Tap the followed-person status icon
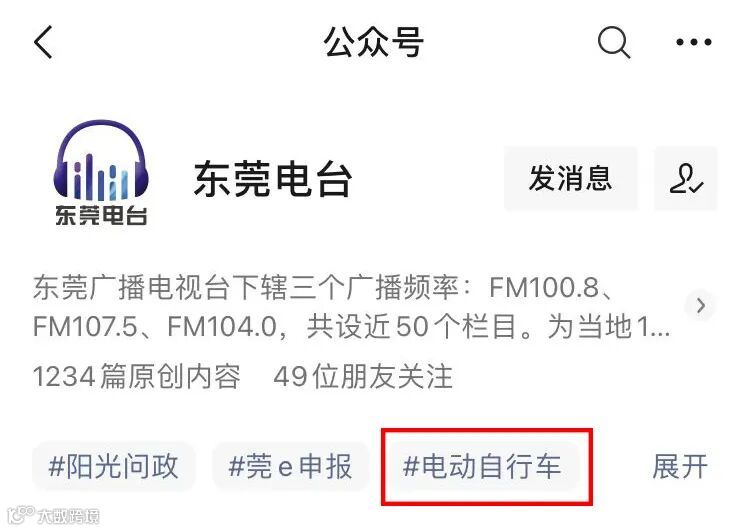The image size is (750, 531). click(x=686, y=178)
